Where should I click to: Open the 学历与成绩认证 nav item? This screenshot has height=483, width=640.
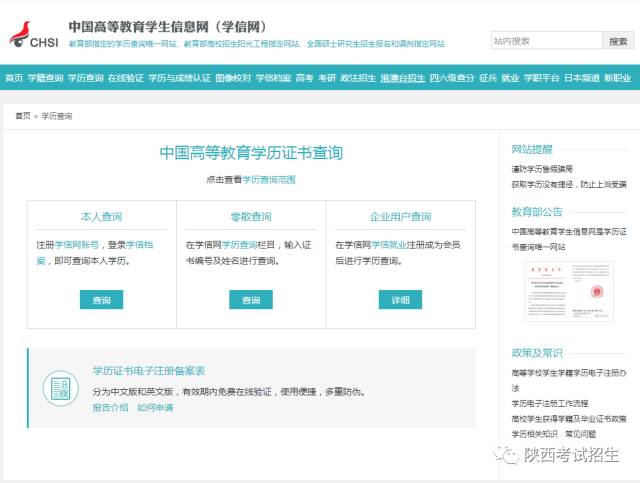(180, 78)
